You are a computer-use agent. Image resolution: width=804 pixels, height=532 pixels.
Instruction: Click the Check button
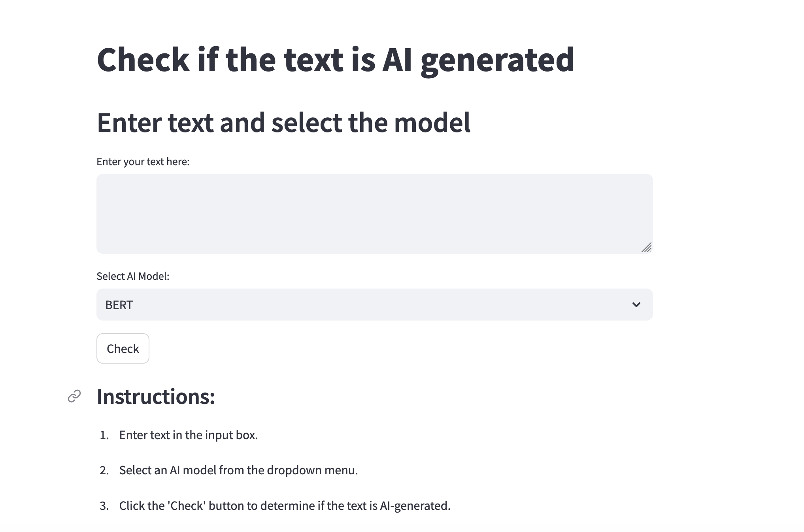pos(123,349)
